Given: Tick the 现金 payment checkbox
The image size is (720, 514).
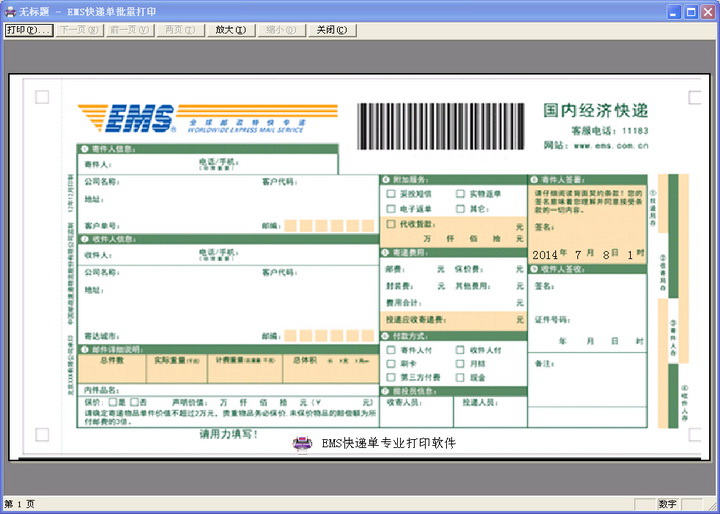Looking at the screenshot, I should click(x=460, y=378).
